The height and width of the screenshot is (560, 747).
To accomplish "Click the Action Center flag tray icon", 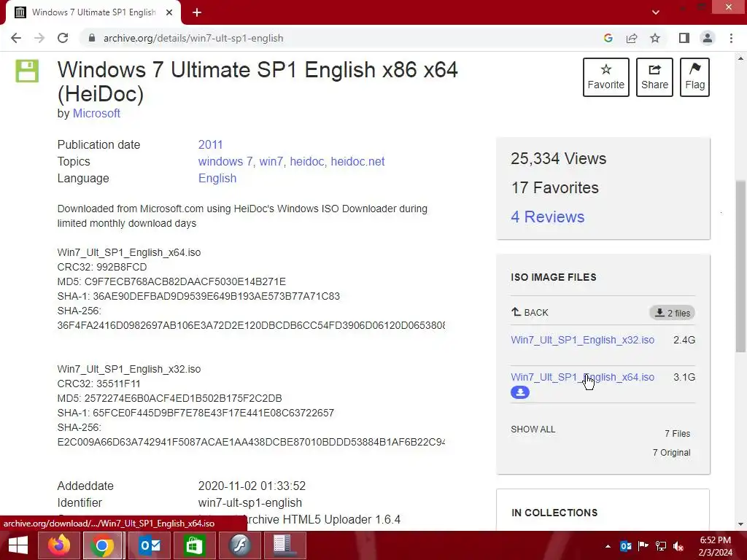I will 643,546.
